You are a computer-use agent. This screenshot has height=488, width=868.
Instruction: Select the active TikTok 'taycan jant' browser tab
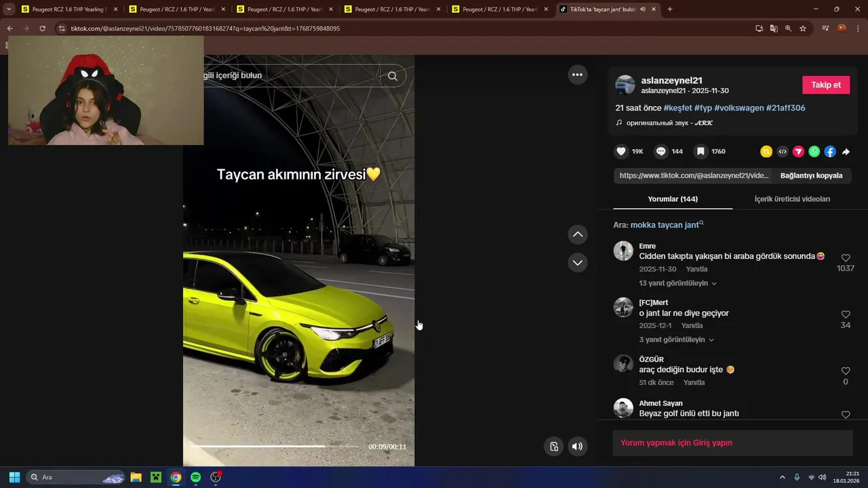(608, 9)
